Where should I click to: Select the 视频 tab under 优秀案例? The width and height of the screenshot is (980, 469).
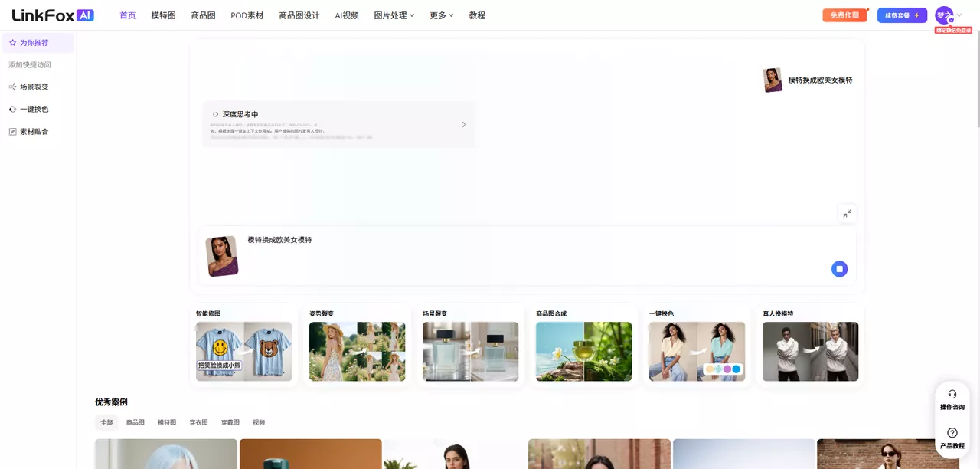click(258, 421)
